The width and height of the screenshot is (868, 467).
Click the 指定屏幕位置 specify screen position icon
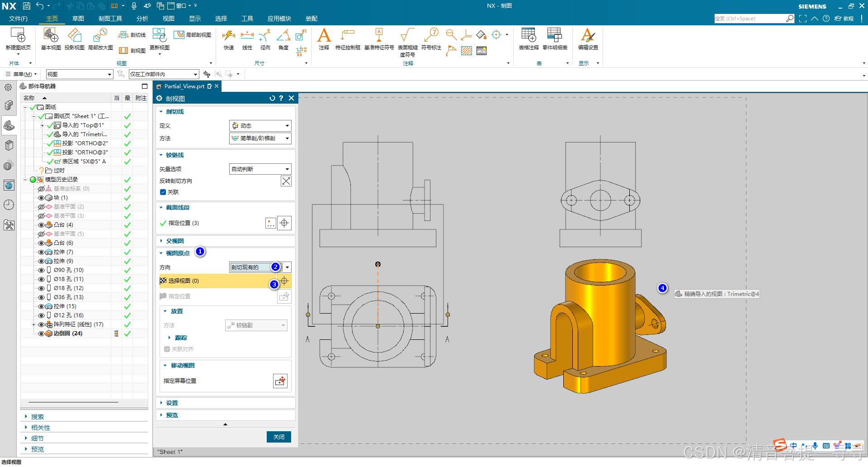280,381
